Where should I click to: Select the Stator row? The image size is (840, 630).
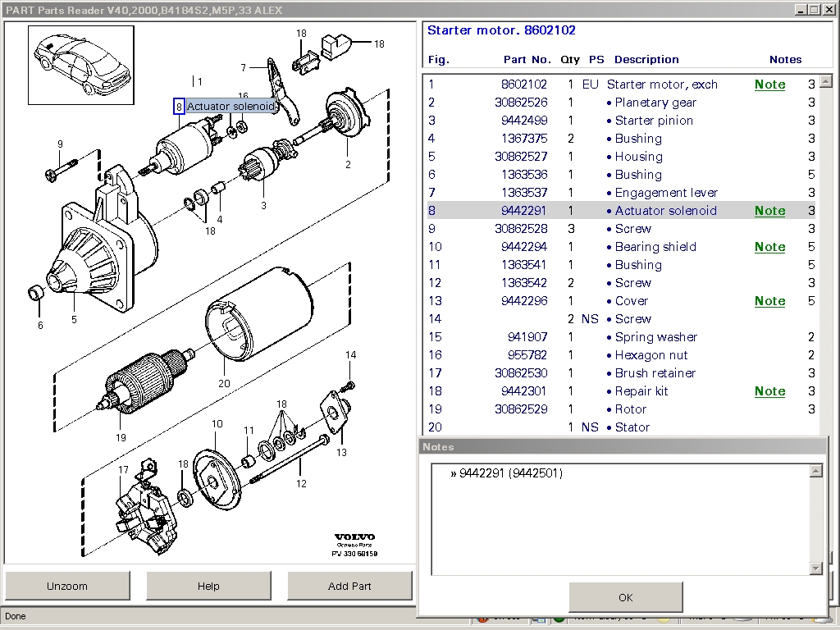pyautogui.click(x=622, y=427)
